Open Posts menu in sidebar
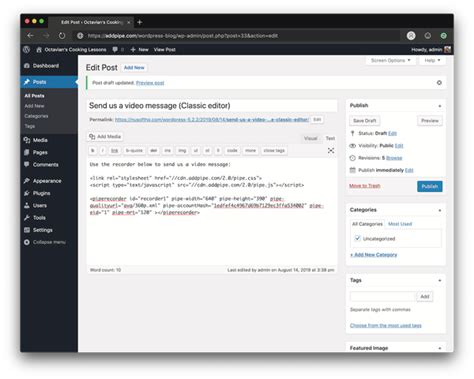474x379 pixels. 49,82
